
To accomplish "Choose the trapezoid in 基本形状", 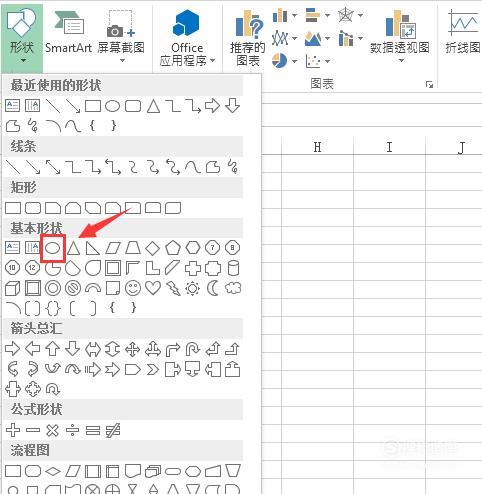I will [x=133, y=248].
